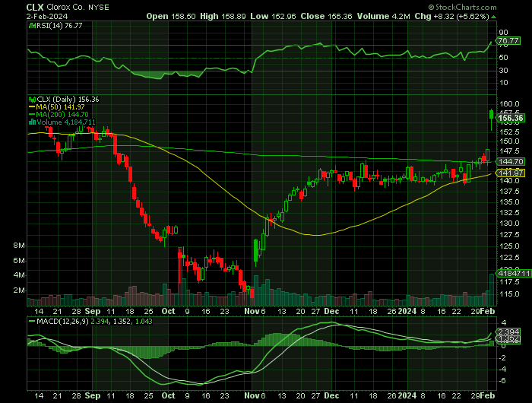Click the boxed 2.394 MACD axis label
Viewport: 532px width, 403px height.
508,332
